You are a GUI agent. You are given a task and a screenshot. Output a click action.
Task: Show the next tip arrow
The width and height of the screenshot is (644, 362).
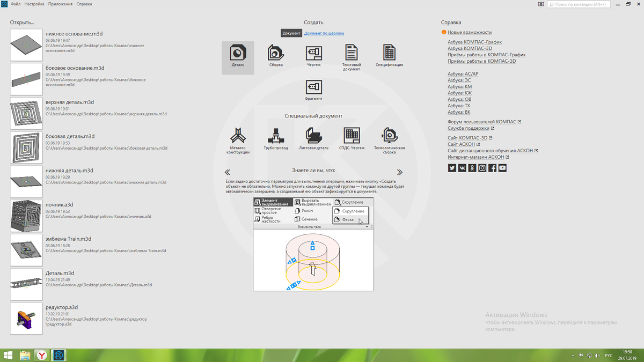(x=399, y=172)
